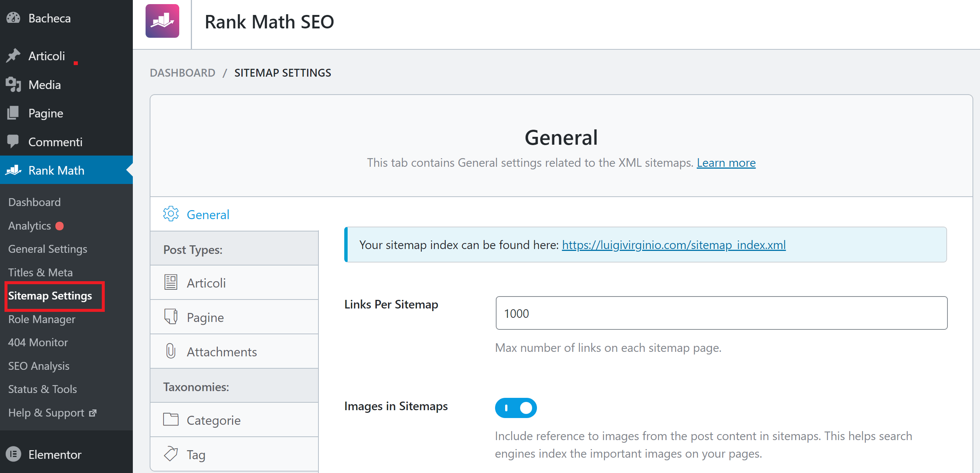Open the Media menu item
Screen dimensions: 980x473
66,85
